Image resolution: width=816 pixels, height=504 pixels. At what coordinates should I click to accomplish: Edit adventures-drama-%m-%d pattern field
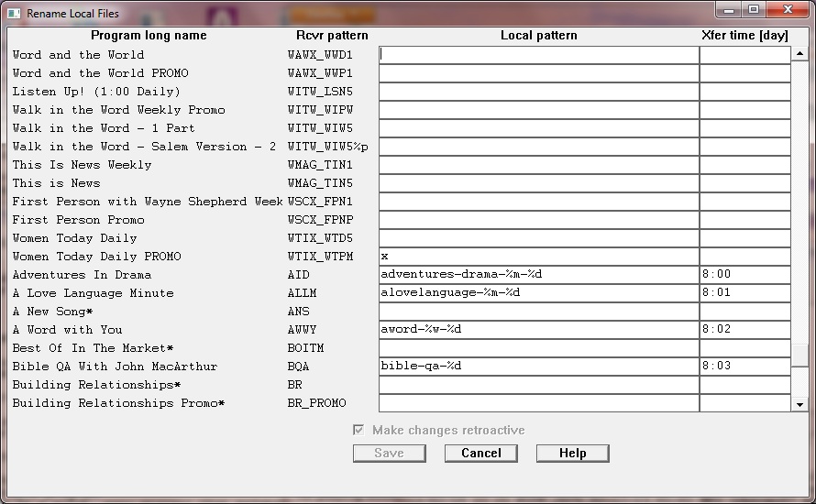click(539, 275)
